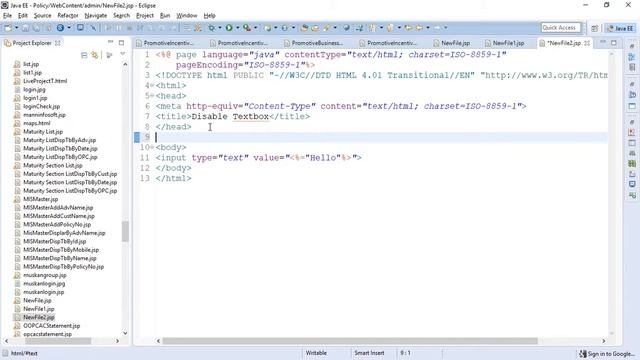Click in the Quick Access field
This screenshot has width=640, height=360.
[560, 28]
